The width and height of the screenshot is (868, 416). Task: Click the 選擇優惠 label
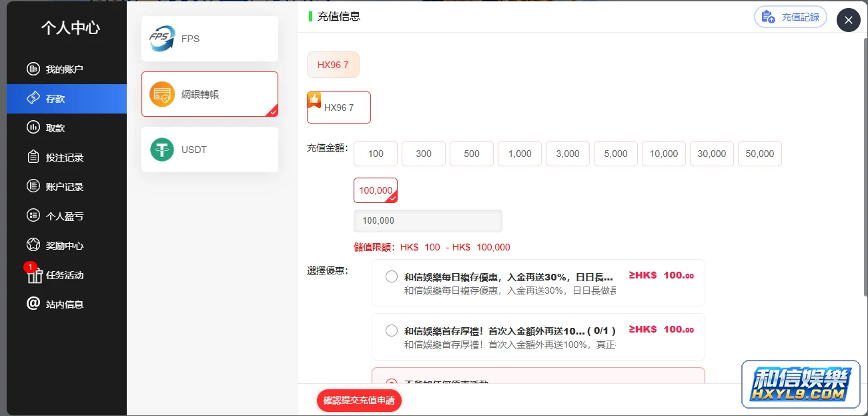click(x=328, y=270)
